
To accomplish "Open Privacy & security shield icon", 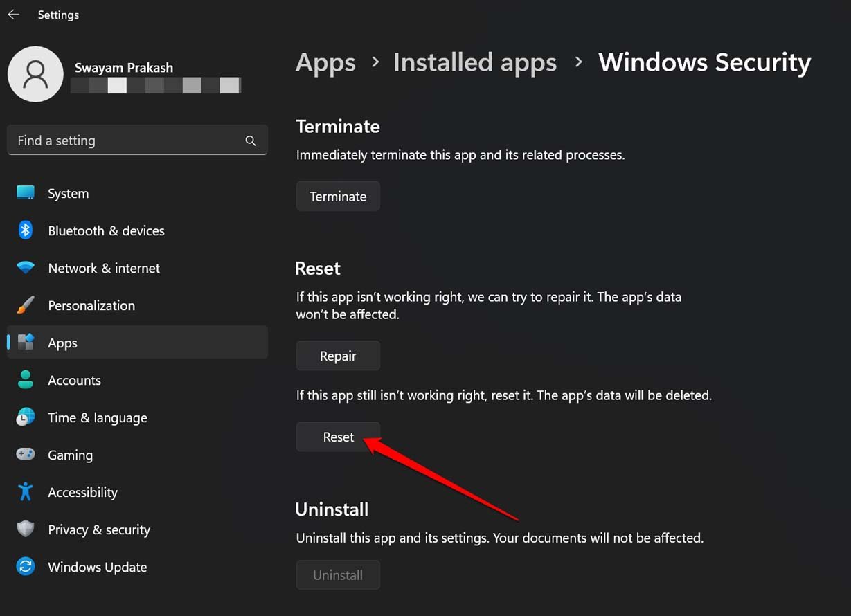I will (25, 529).
